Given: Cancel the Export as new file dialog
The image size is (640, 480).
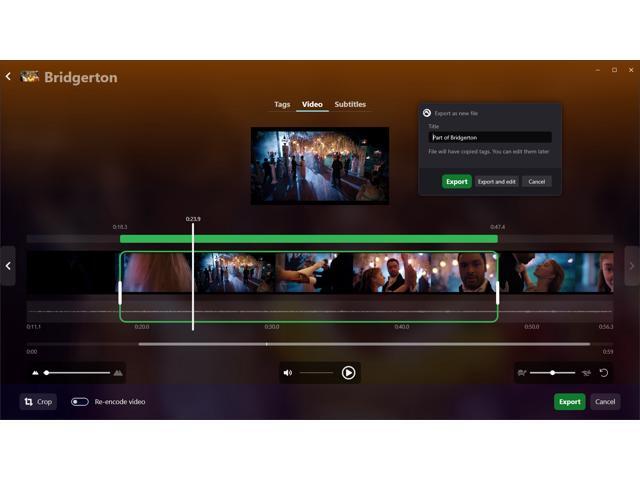Looking at the screenshot, I should coord(536,182).
